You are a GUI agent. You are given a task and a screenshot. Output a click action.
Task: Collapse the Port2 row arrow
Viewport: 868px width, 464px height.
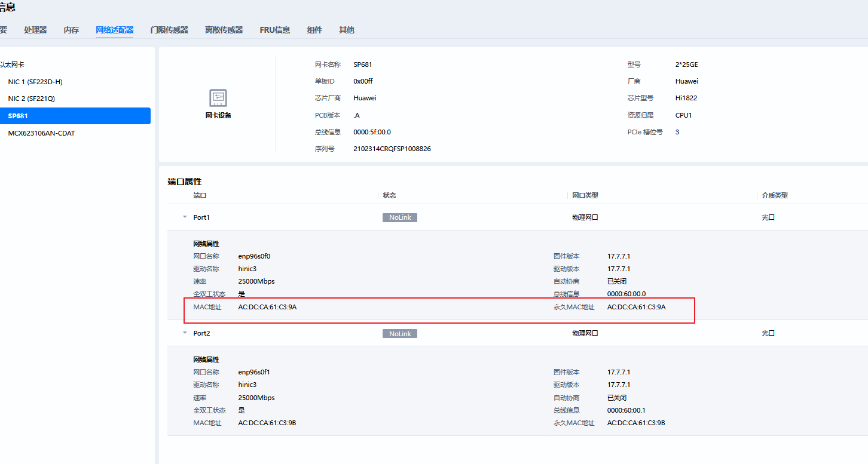[185, 333]
